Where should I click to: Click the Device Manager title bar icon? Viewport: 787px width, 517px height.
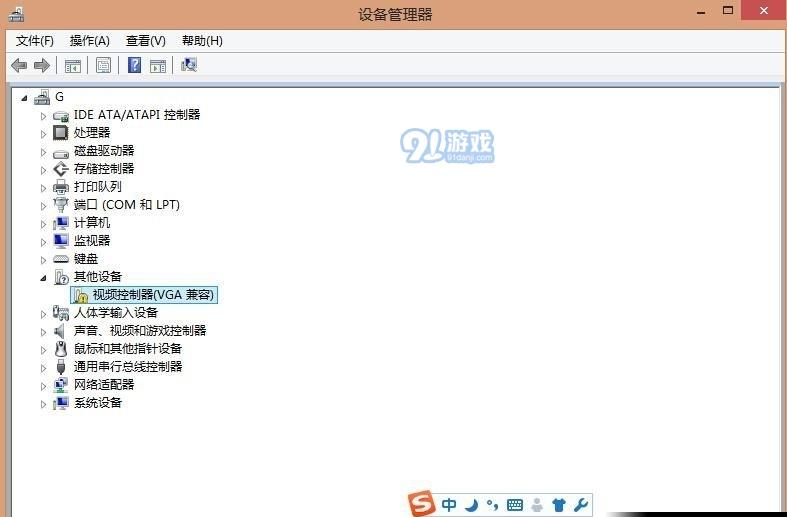click(x=16, y=14)
